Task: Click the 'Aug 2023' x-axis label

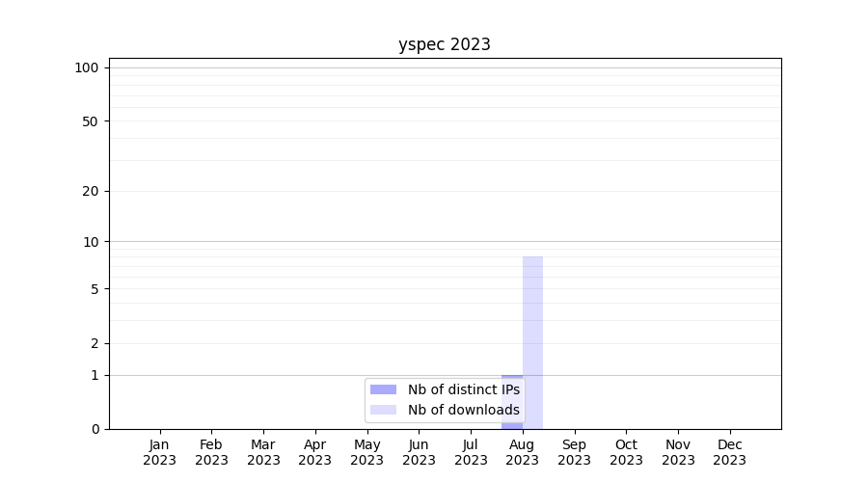Action: (523, 452)
